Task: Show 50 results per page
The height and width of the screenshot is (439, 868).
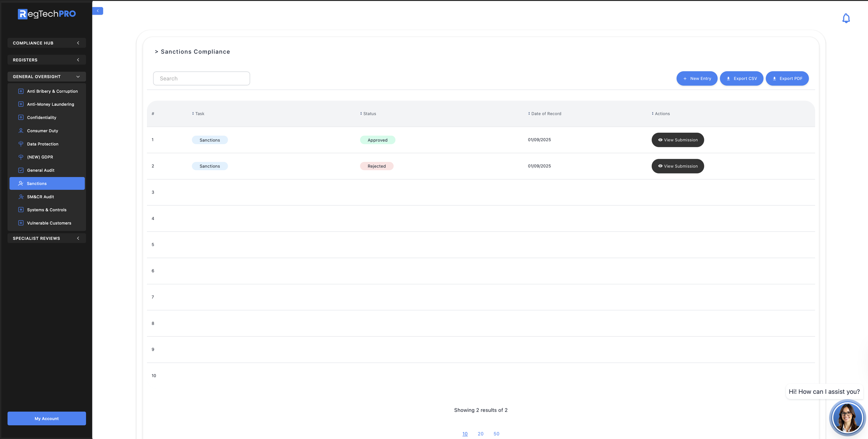Action: click(496, 434)
